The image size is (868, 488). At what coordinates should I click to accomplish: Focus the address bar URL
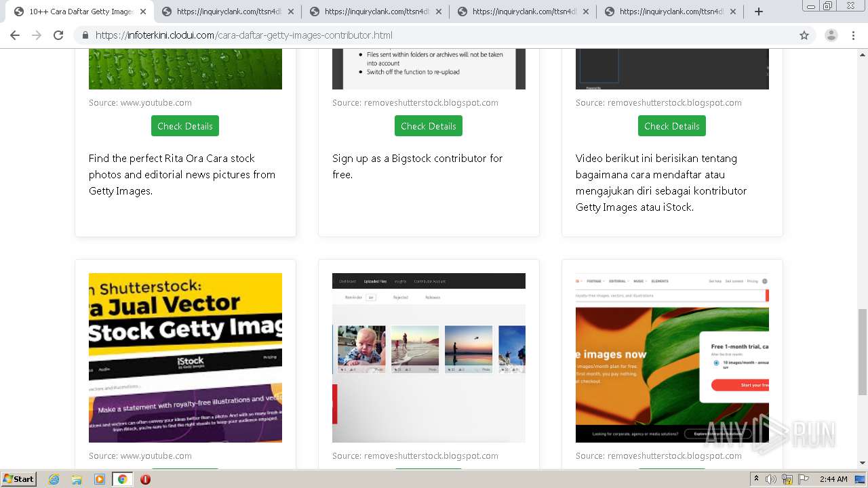(x=244, y=35)
